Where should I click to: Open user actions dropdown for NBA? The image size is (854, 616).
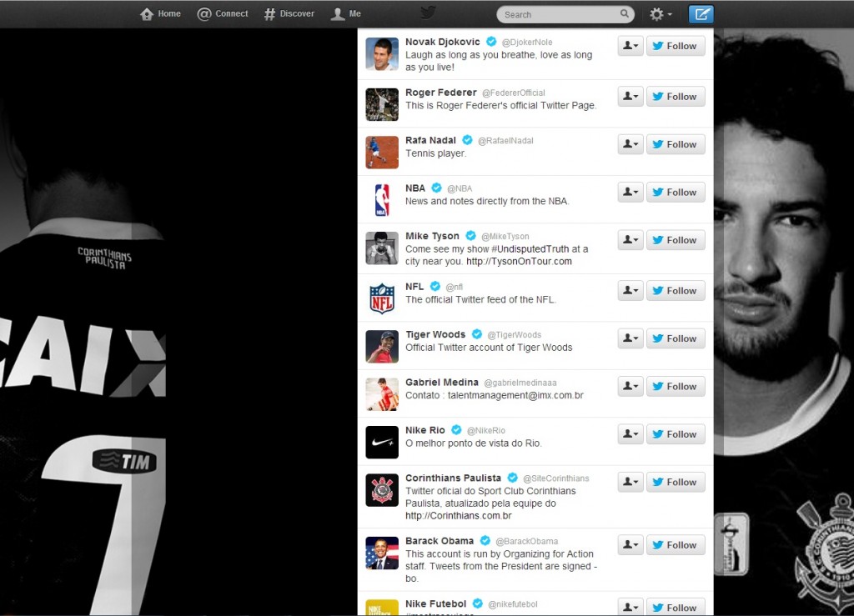click(630, 193)
